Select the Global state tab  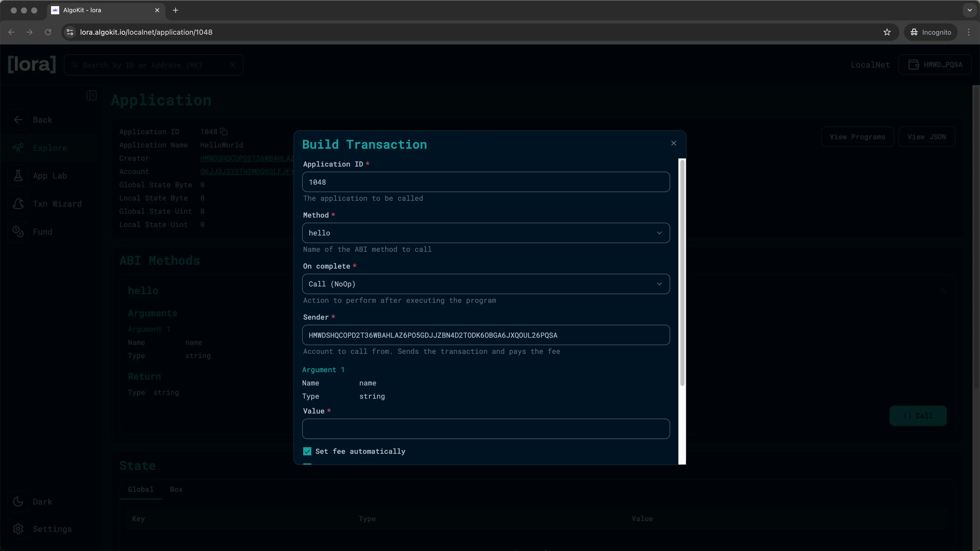pos(140,490)
